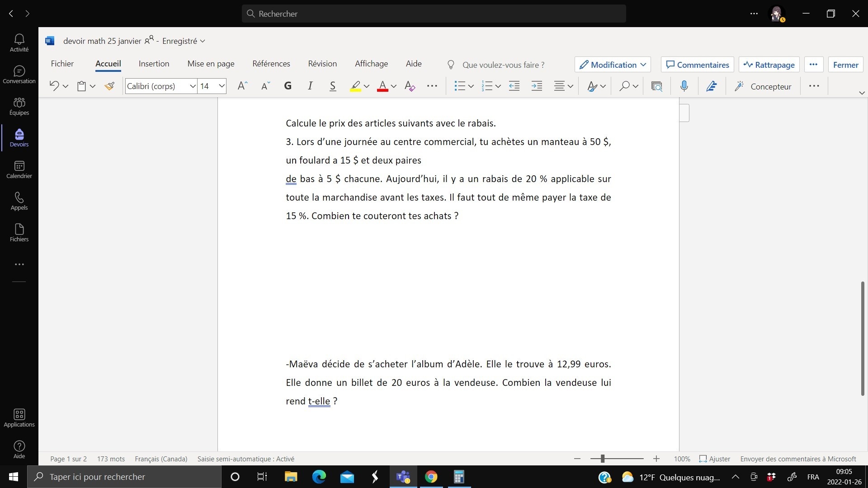Screen dimensions: 868x488
Task: Click the clear formatting icon
Action: click(x=410, y=86)
